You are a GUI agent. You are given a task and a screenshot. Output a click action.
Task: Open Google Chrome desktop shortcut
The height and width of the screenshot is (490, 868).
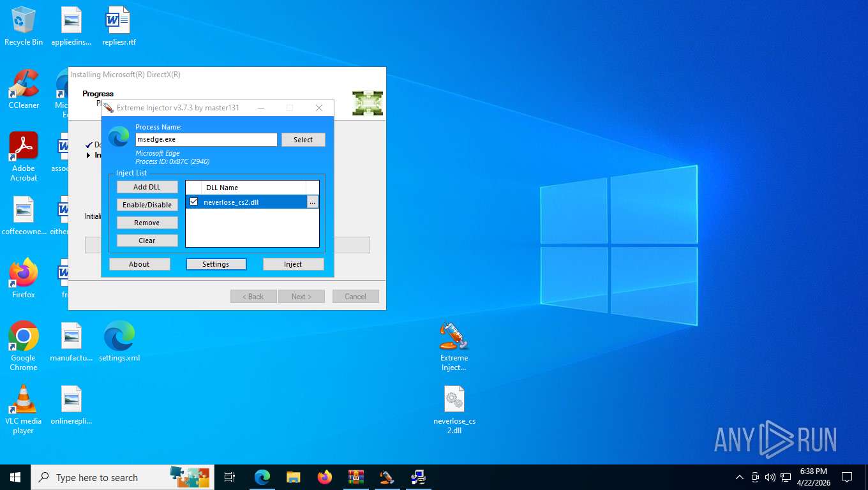[24, 346]
